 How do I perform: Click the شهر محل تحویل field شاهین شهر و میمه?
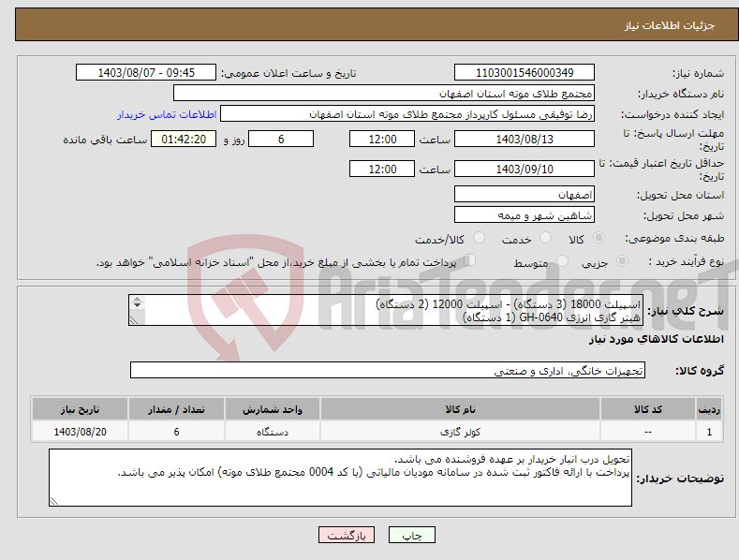click(x=525, y=215)
